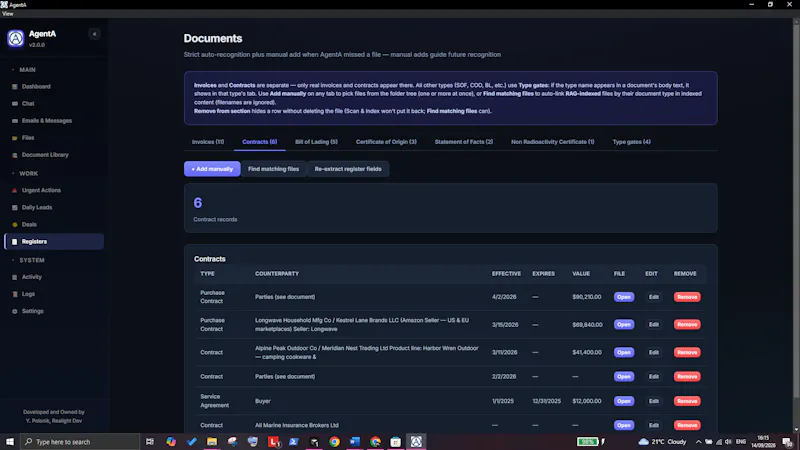Screen dimensions: 800x450
Task: Click the Windows Start button
Action: pos(10,442)
